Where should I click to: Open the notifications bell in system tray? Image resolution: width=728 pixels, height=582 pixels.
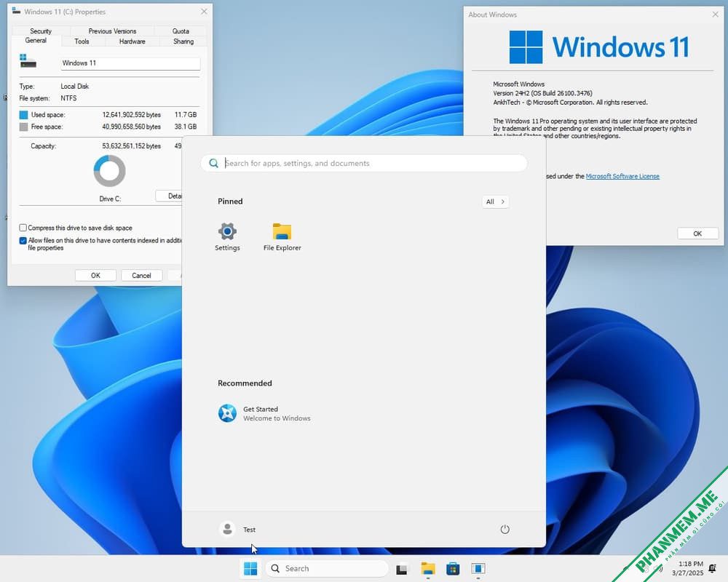click(x=712, y=568)
